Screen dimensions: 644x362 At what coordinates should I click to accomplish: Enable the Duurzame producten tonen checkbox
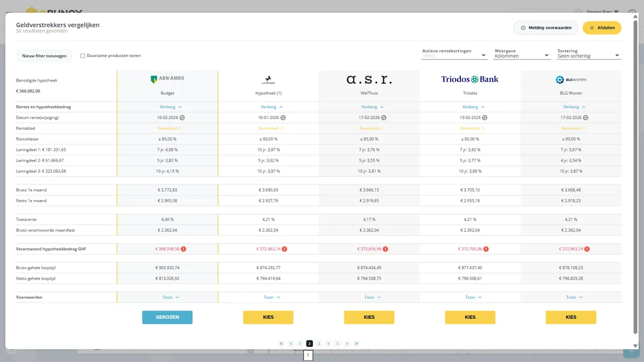(83, 56)
